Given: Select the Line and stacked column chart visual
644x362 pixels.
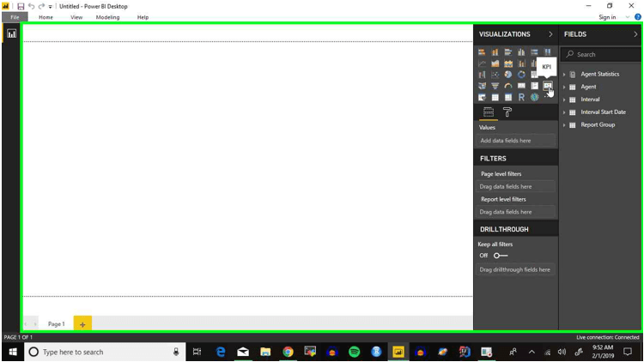Looking at the screenshot, I should [x=521, y=63].
